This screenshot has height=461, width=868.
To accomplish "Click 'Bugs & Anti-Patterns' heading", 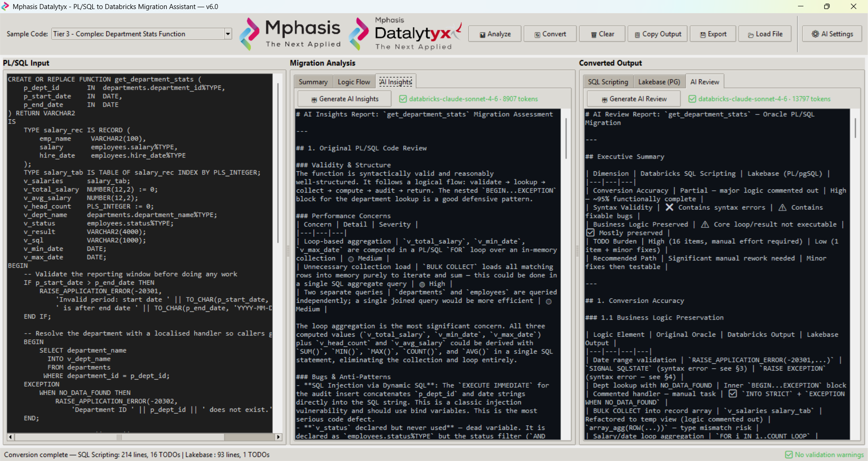I will click(343, 377).
